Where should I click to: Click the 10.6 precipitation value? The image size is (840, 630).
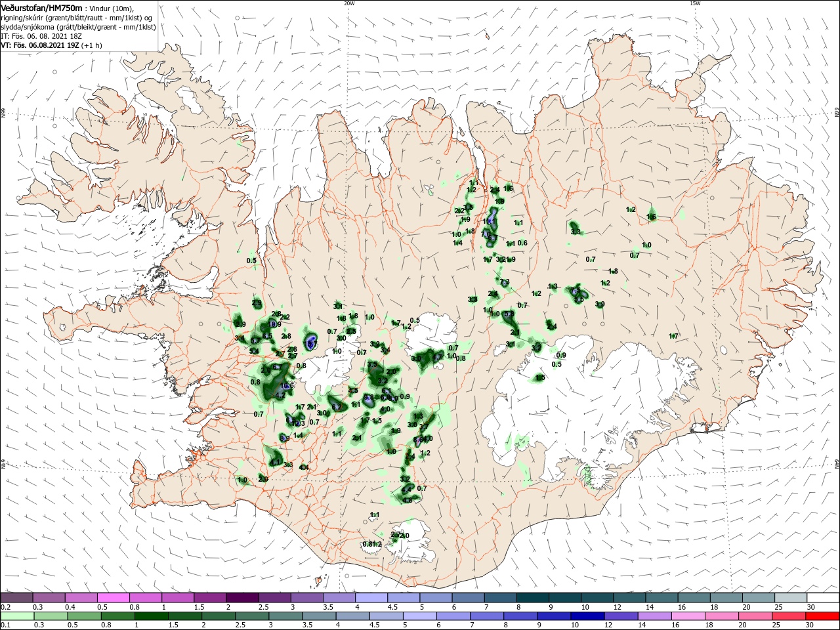286,385
